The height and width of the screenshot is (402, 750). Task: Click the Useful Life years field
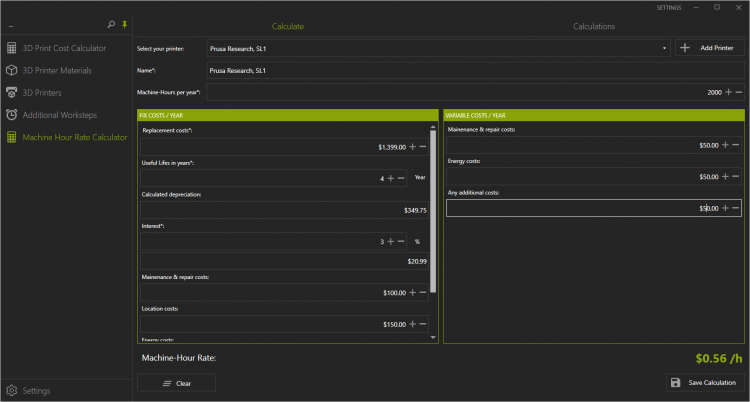point(274,178)
